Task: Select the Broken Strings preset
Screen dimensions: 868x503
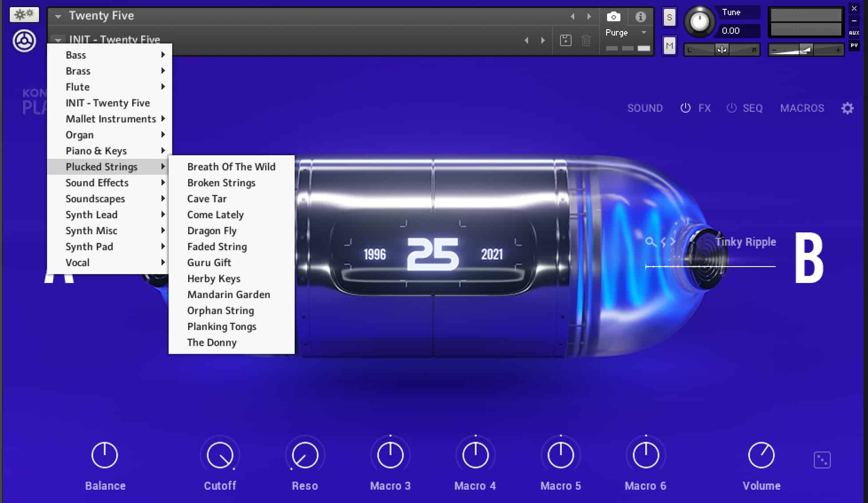Action: point(231,183)
